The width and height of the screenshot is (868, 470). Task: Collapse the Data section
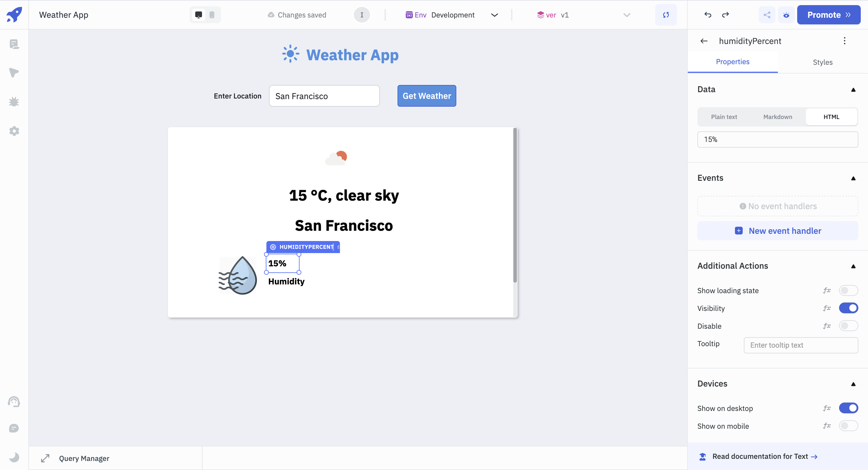[x=854, y=89]
